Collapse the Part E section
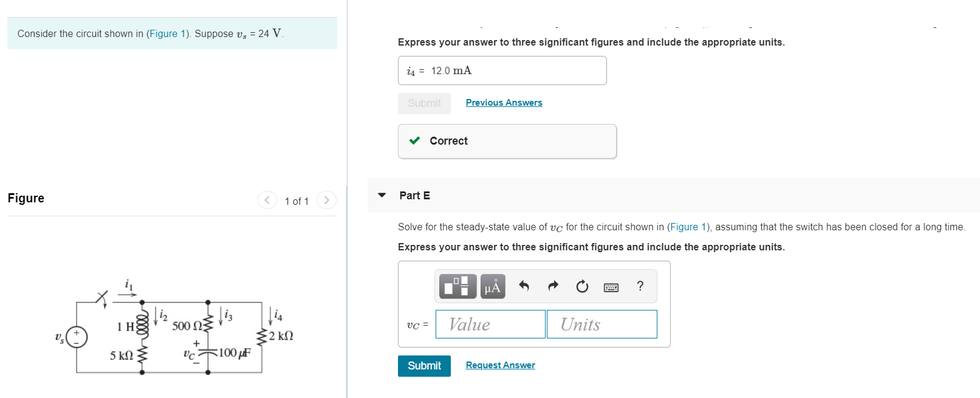 [382, 195]
